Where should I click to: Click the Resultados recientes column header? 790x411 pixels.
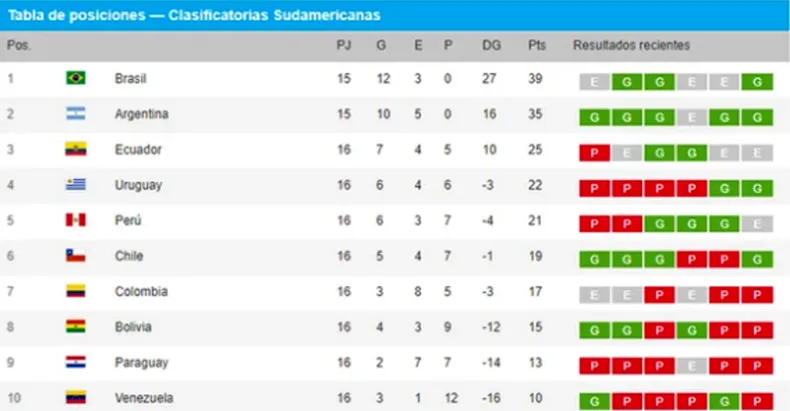click(x=631, y=45)
